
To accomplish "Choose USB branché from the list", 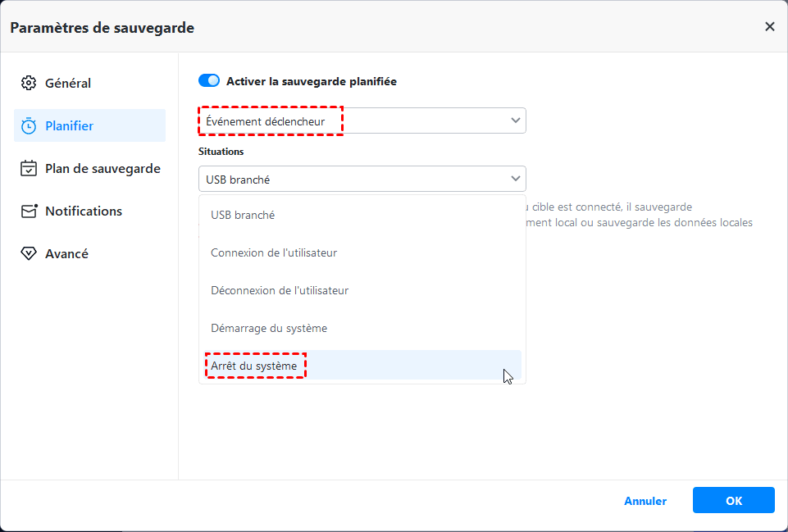I will click(x=243, y=215).
